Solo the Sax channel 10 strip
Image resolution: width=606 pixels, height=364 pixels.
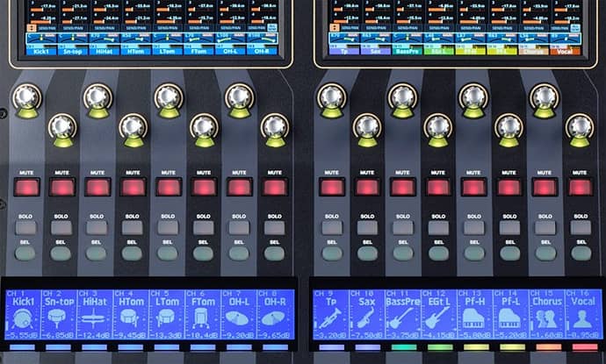tap(368, 227)
